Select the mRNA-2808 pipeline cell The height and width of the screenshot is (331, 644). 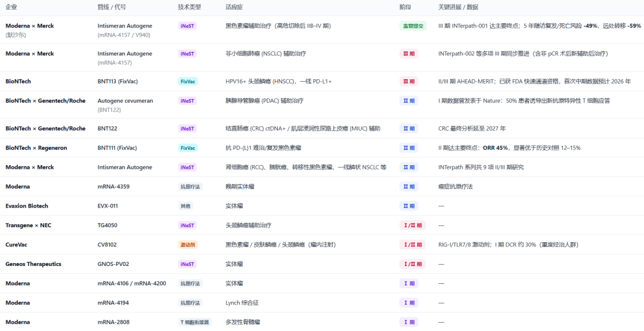point(113,323)
